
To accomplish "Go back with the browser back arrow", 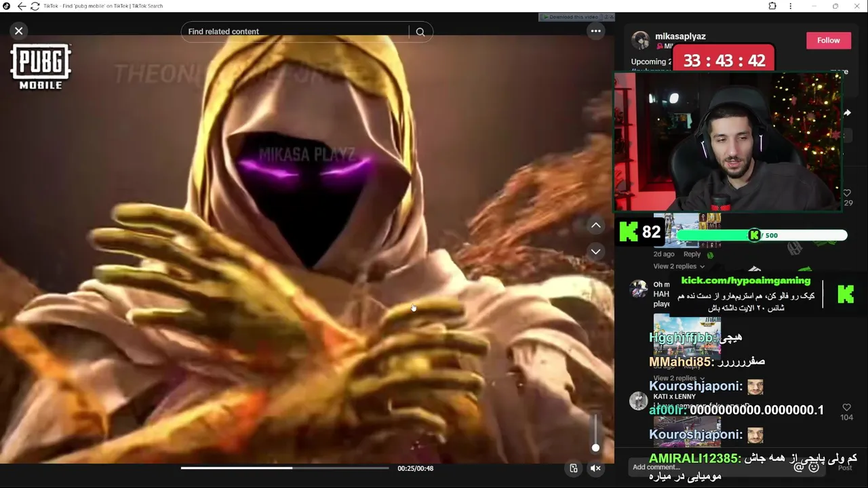I will (x=21, y=6).
